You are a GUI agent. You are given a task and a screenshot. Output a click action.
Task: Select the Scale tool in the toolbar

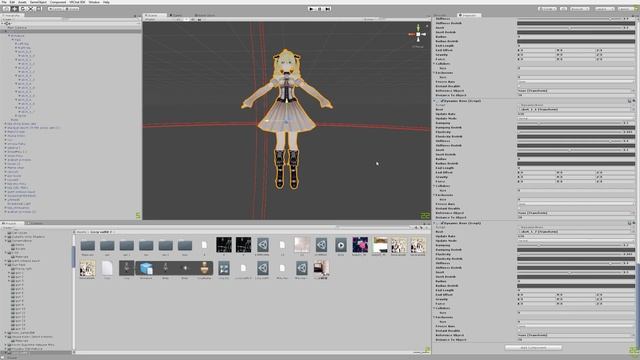(31, 9)
